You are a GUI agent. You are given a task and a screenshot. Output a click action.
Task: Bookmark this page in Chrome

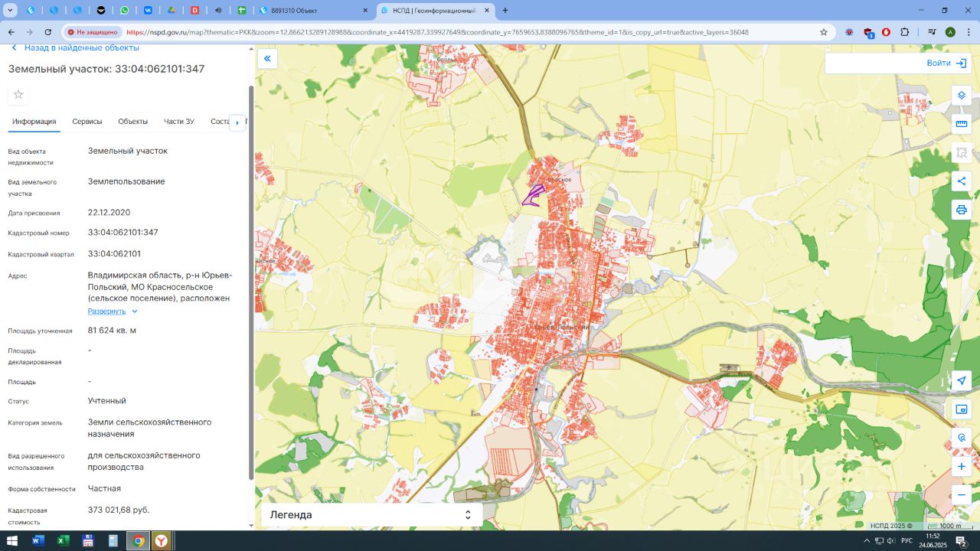pos(824,32)
